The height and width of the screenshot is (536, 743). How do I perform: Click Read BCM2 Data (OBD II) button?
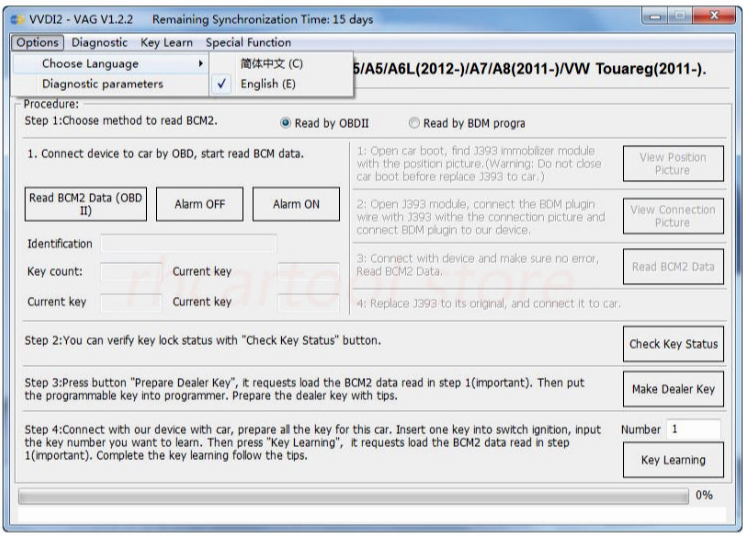[x=86, y=204]
